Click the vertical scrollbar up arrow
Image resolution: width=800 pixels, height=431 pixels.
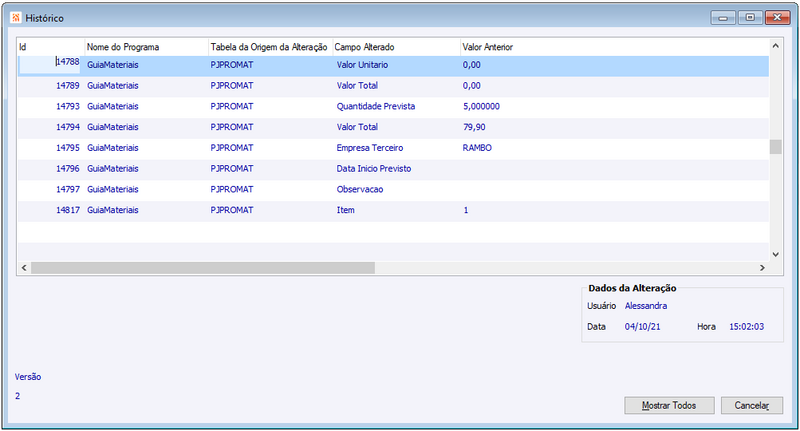[x=776, y=46]
